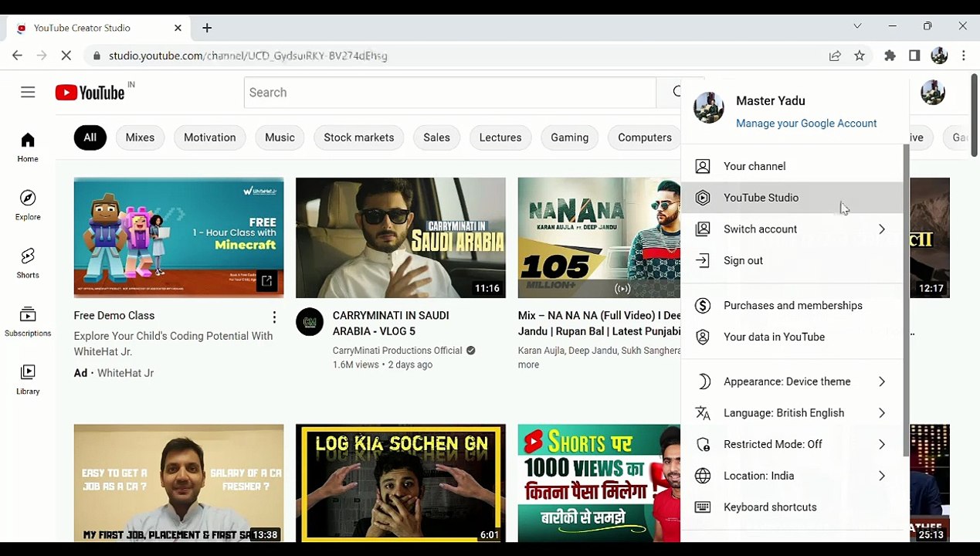Open Library in sidebar
Image resolution: width=980 pixels, height=556 pixels.
click(x=28, y=380)
